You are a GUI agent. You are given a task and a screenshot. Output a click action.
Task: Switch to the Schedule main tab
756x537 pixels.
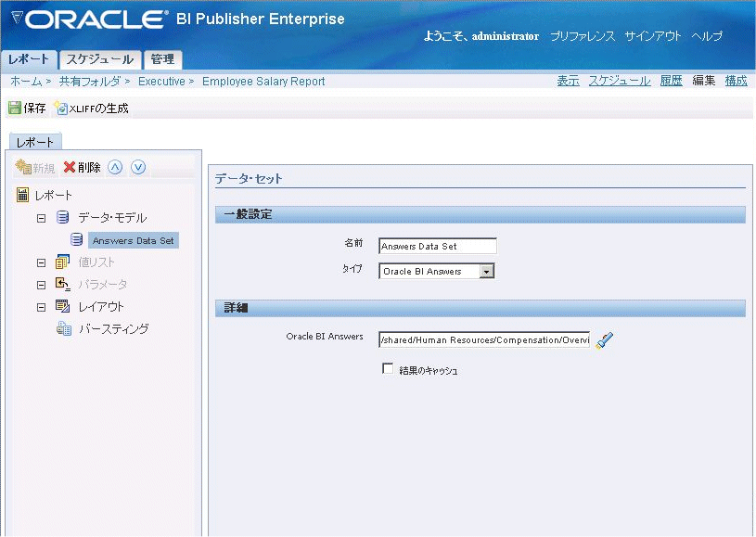tap(100, 59)
